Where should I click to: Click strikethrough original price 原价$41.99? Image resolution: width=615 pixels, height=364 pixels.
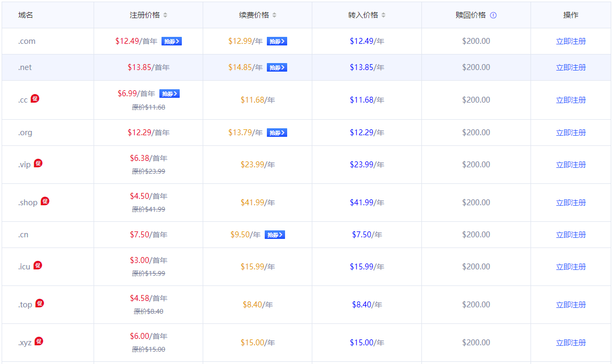(x=149, y=210)
